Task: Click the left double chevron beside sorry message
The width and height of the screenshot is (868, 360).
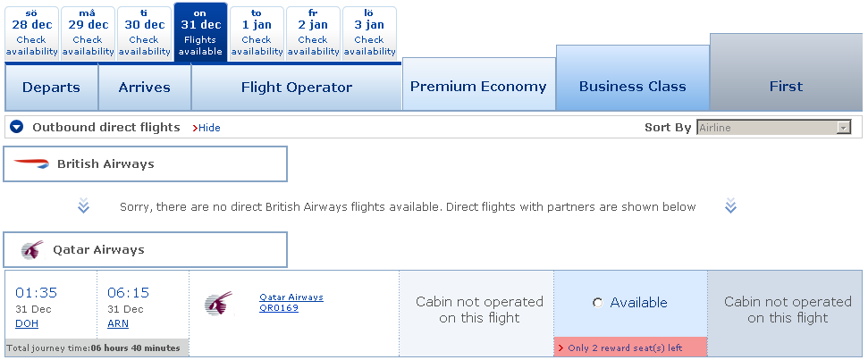Action: click(x=83, y=207)
